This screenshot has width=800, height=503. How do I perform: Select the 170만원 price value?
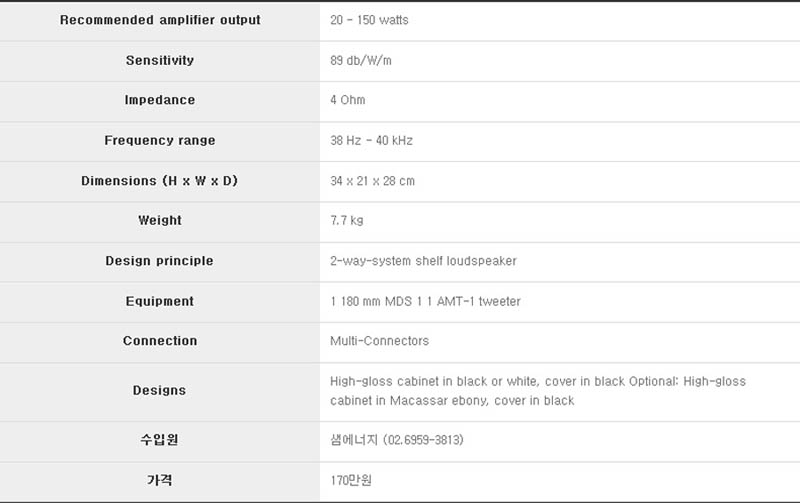coord(351,480)
